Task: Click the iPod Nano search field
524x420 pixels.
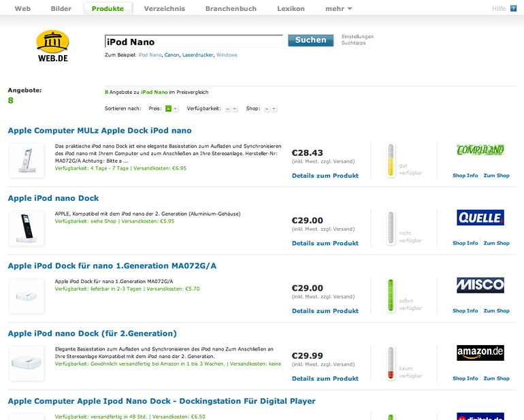Action: click(194, 42)
